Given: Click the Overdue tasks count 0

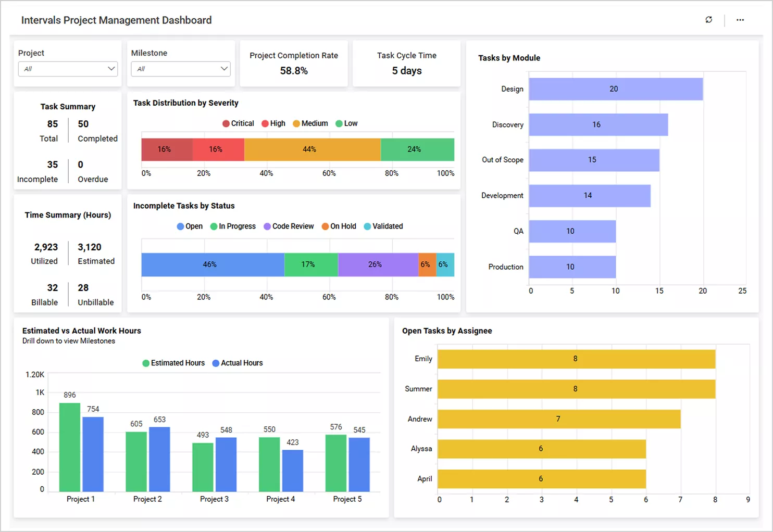Looking at the screenshot, I should point(81,164).
